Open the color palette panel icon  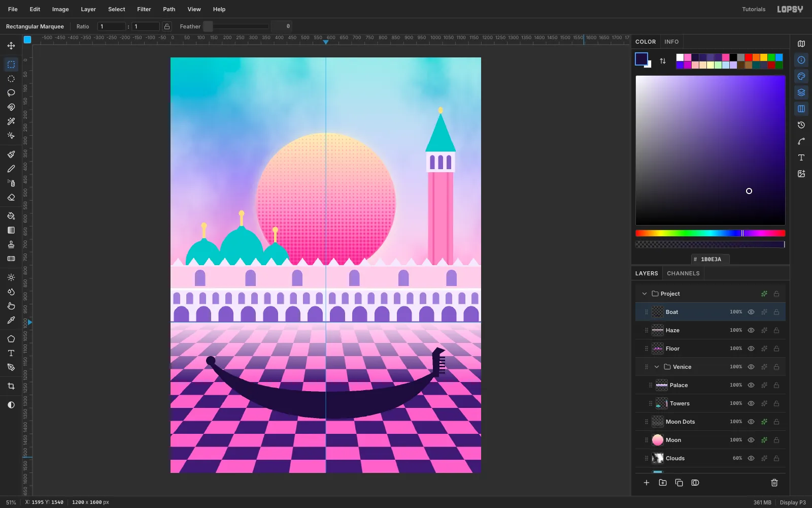[801, 76]
